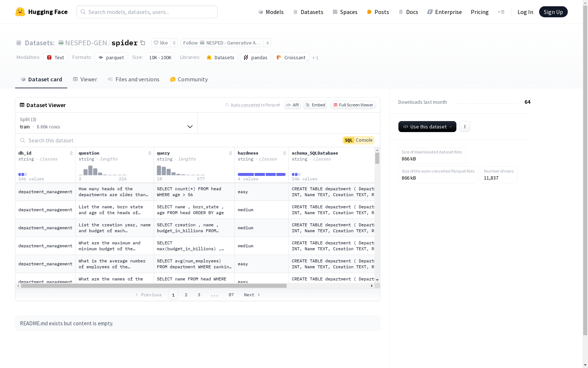Switch to the Dataset card tab

[41, 79]
